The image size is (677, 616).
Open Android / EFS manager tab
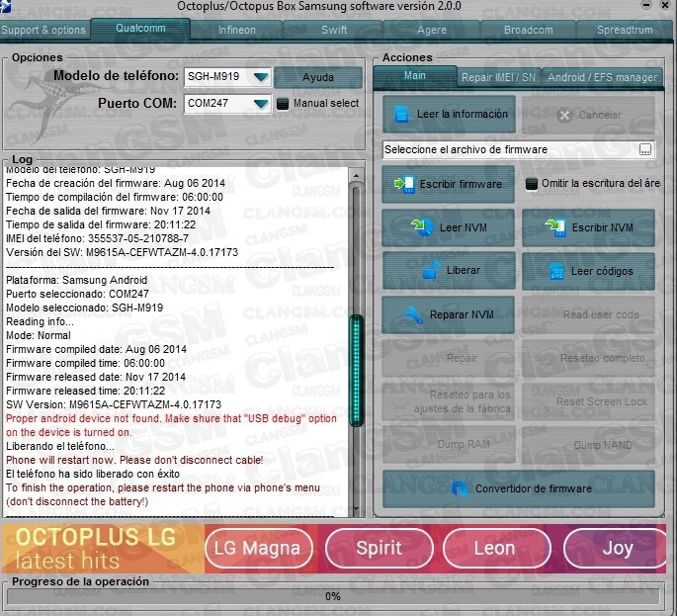click(602, 77)
